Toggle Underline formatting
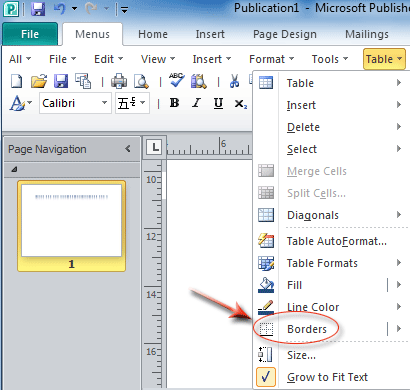Screen dimensions: 410x390 (218, 104)
